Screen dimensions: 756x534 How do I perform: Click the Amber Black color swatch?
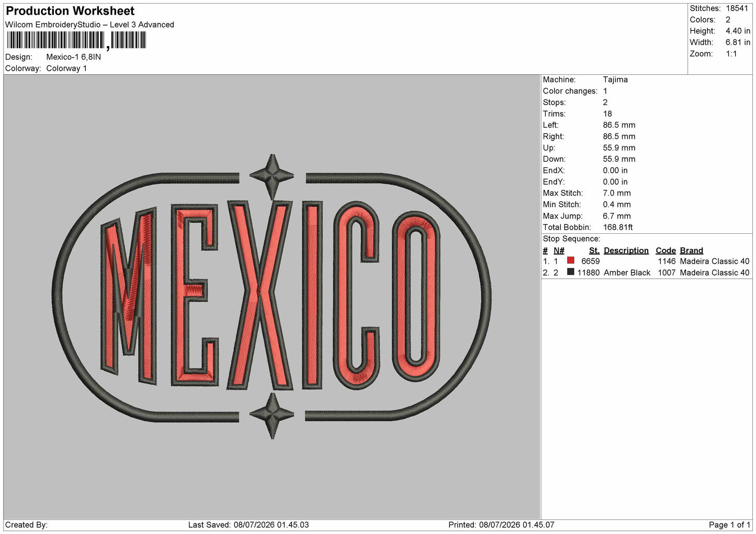[x=570, y=272]
